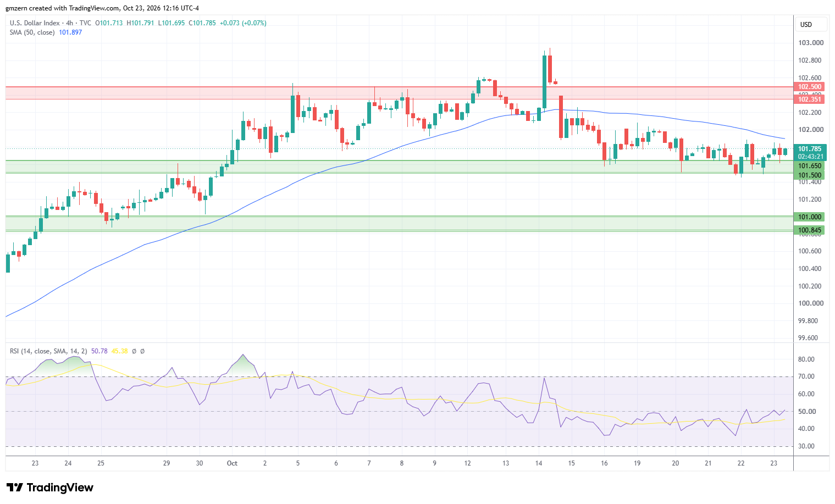Click the SMA (50, close) indicator legend
Screen dimensions: 835x504
(32, 32)
